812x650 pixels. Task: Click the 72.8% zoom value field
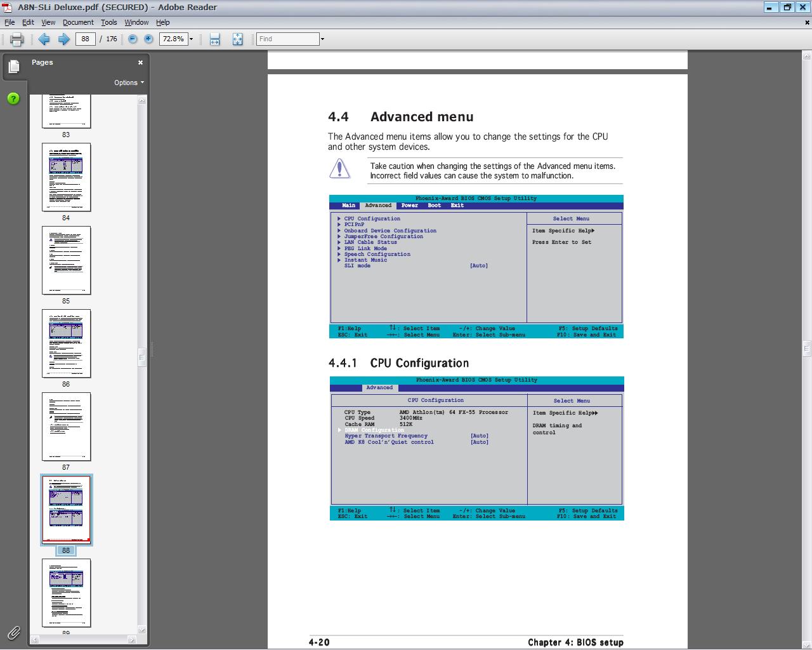coord(173,39)
